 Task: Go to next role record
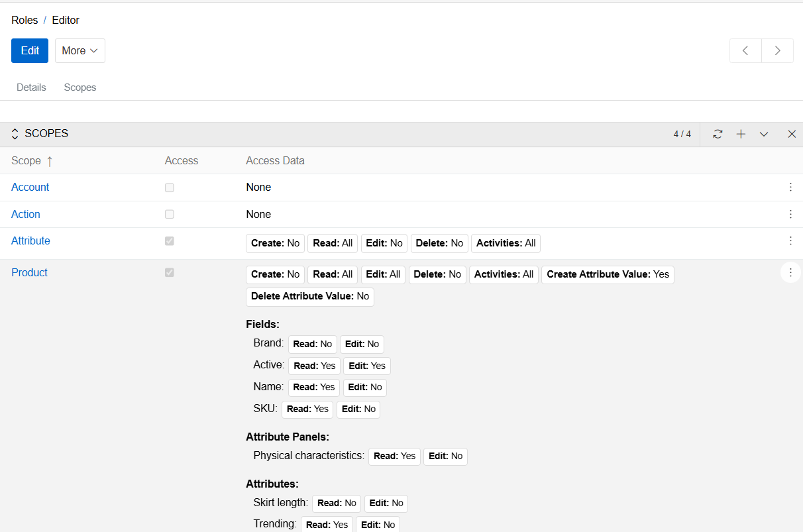777,51
